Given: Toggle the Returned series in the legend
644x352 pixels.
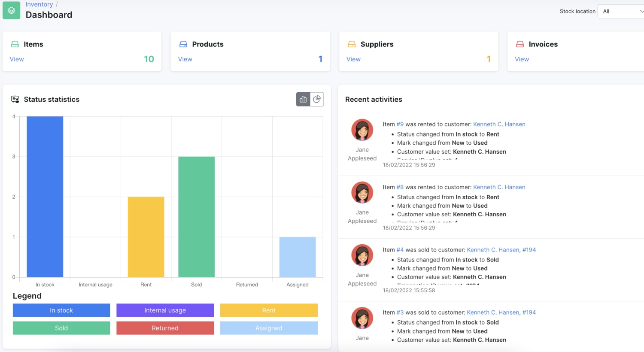Looking at the screenshot, I should click(165, 328).
